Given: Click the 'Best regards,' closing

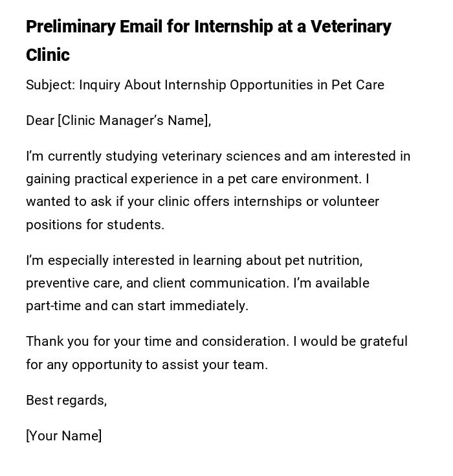Looking at the screenshot, I should [x=66, y=400].
